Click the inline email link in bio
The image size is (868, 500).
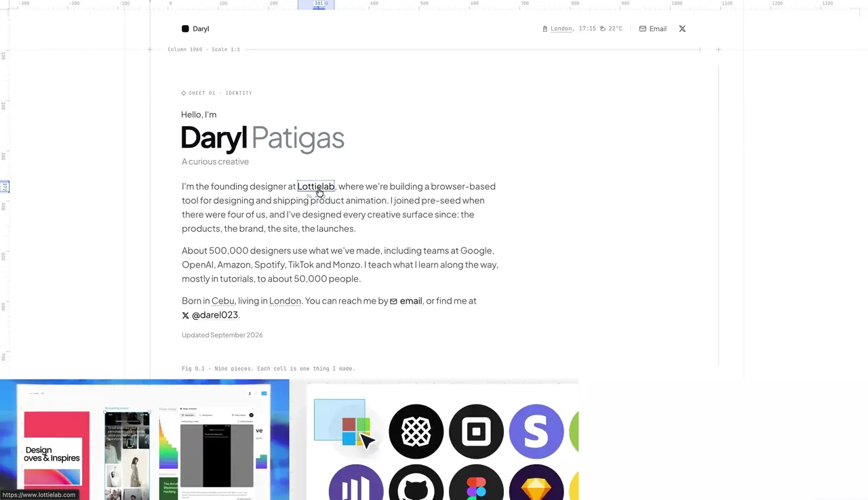406,301
